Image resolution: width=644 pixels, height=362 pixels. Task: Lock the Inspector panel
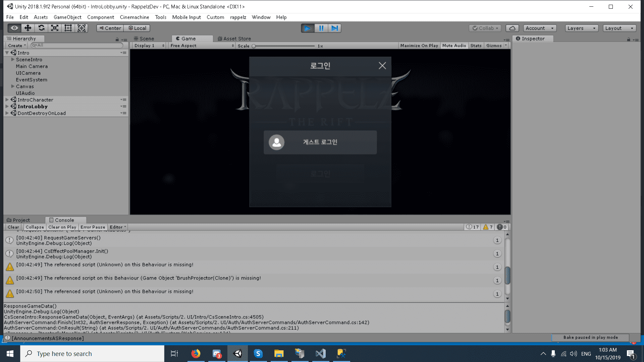628,39
